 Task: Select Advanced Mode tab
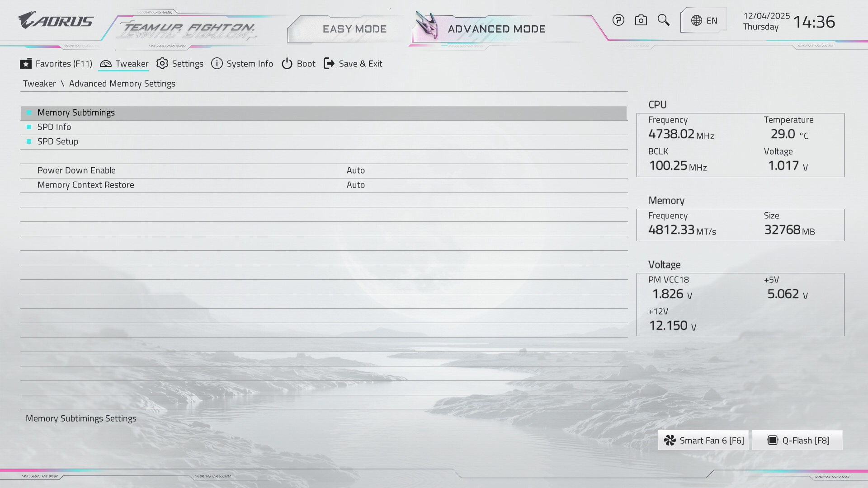[496, 29]
